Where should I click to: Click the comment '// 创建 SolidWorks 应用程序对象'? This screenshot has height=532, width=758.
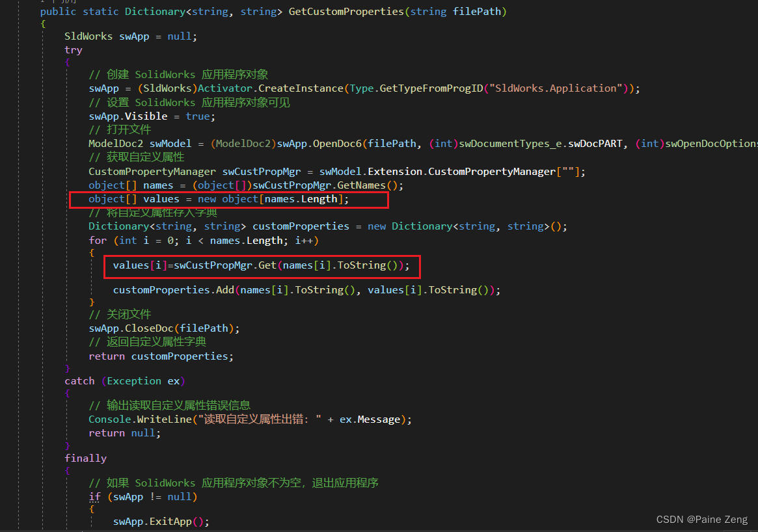tap(178, 74)
